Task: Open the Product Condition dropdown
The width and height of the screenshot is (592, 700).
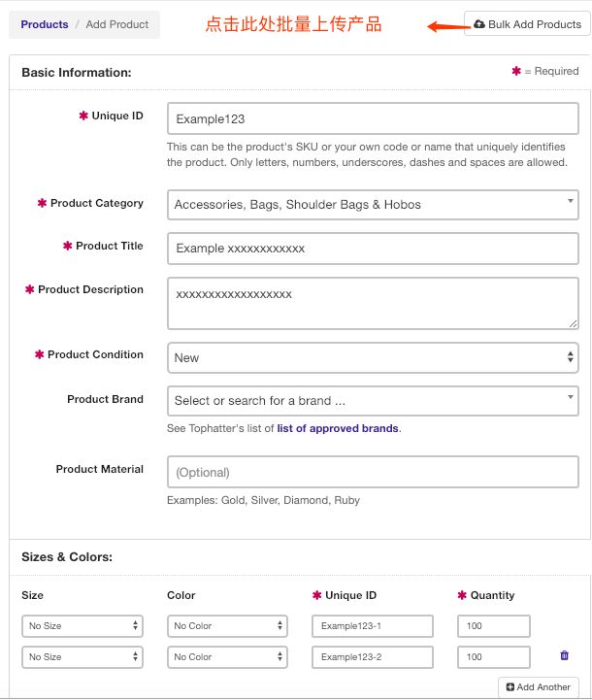Action: (373, 357)
